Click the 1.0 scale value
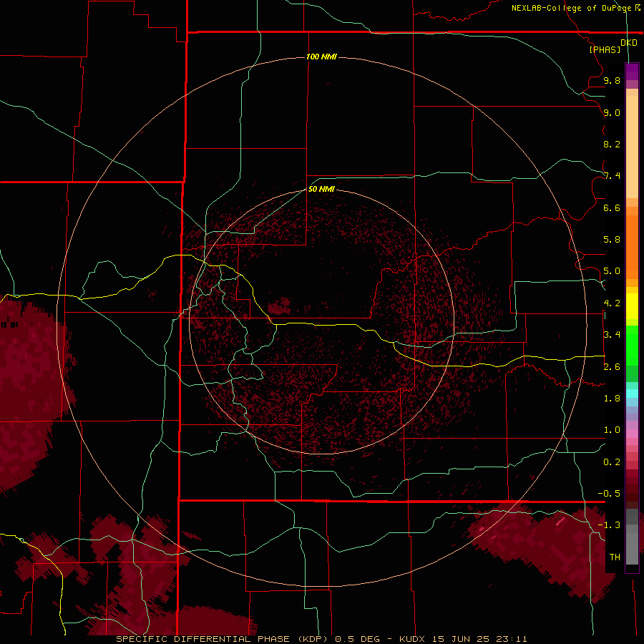The image size is (644, 644). pos(612,430)
